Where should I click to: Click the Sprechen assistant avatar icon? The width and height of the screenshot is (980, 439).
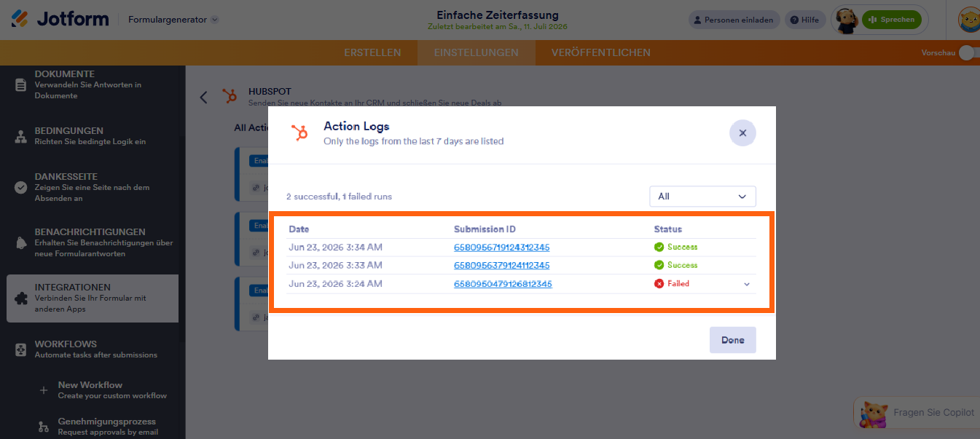tap(845, 20)
